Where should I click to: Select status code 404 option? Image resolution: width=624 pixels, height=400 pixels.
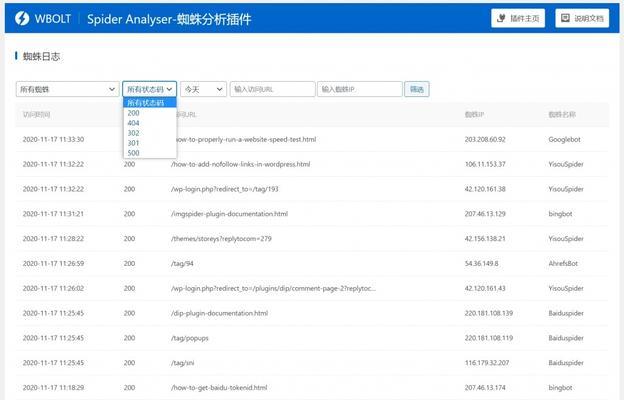(x=150, y=123)
